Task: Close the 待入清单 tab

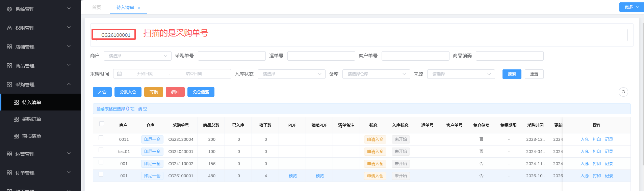Action: click(139, 8)
